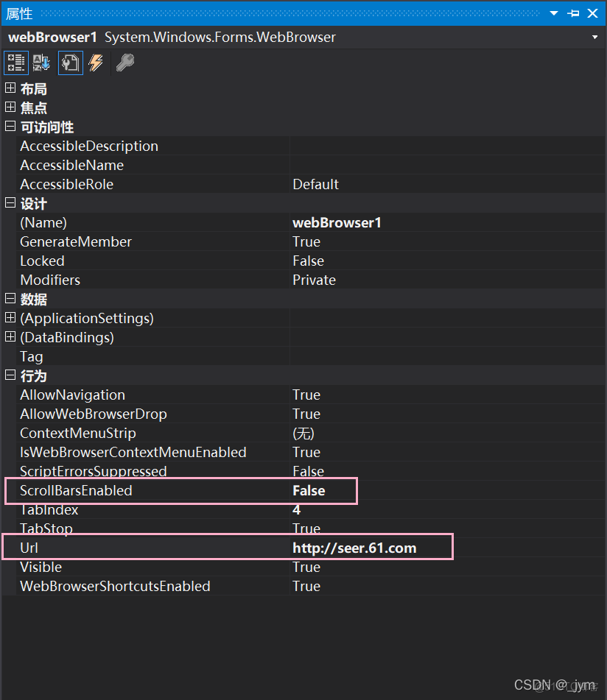Expand the (DataBindings) node

coord(10,337)
